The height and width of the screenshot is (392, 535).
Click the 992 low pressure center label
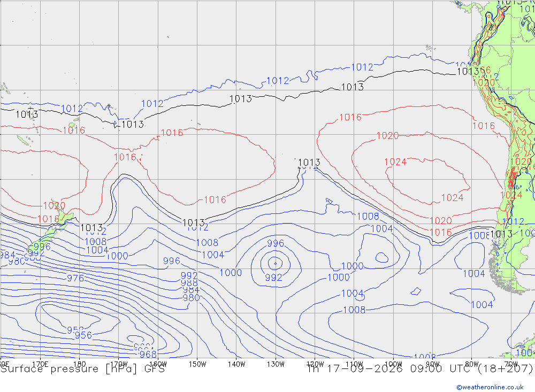273,278
